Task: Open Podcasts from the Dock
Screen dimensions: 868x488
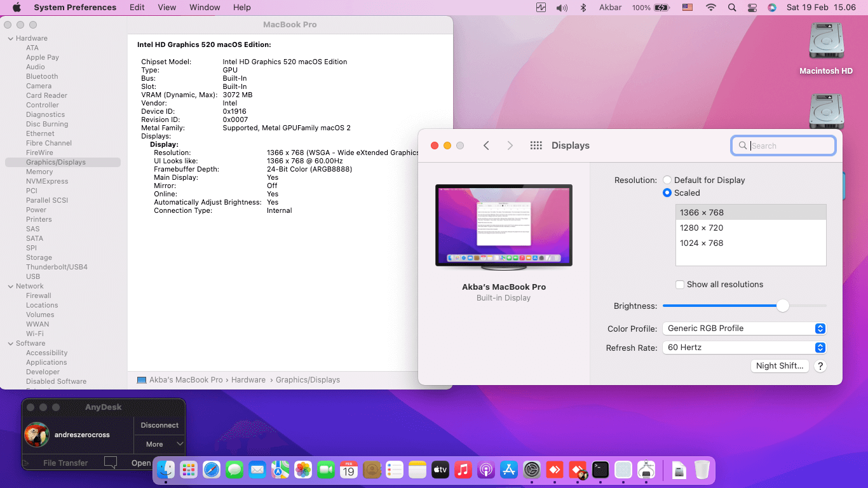Action: (486, 470)
